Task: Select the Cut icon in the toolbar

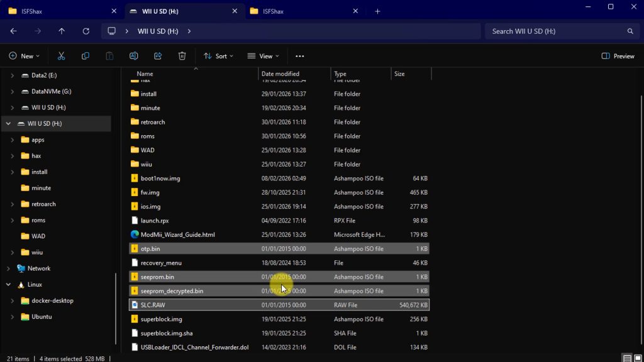Action: point(61,56)
